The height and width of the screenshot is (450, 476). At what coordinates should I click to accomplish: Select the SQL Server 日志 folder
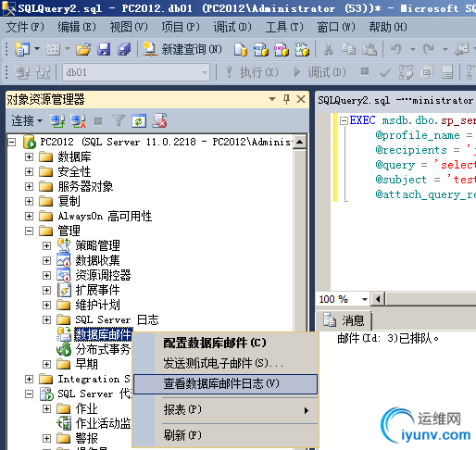(x=117, y=319)
